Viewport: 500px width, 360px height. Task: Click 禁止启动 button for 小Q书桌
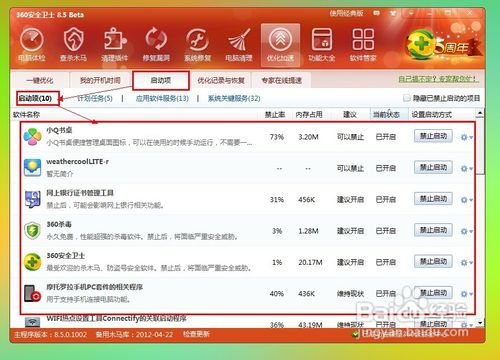(x=433, y=136)
